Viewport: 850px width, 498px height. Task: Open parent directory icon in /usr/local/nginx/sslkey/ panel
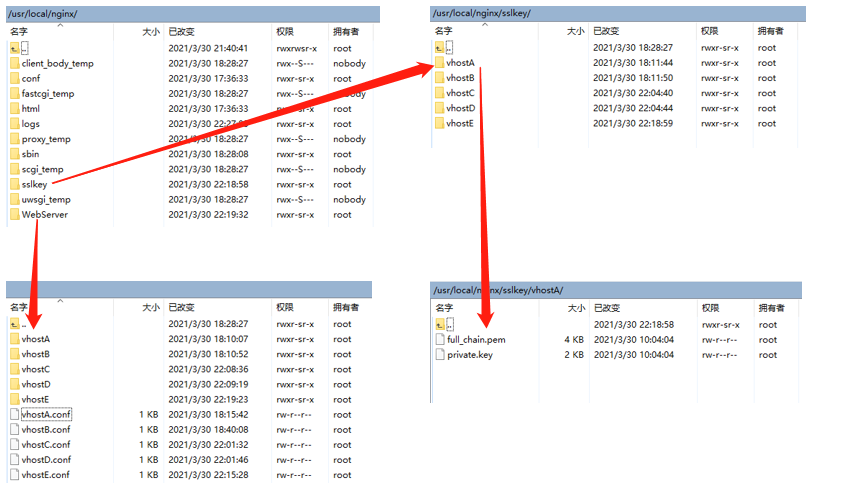440,48
